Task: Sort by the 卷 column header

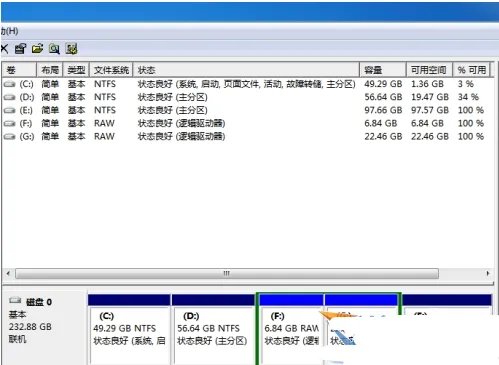Action: point(19,70)
